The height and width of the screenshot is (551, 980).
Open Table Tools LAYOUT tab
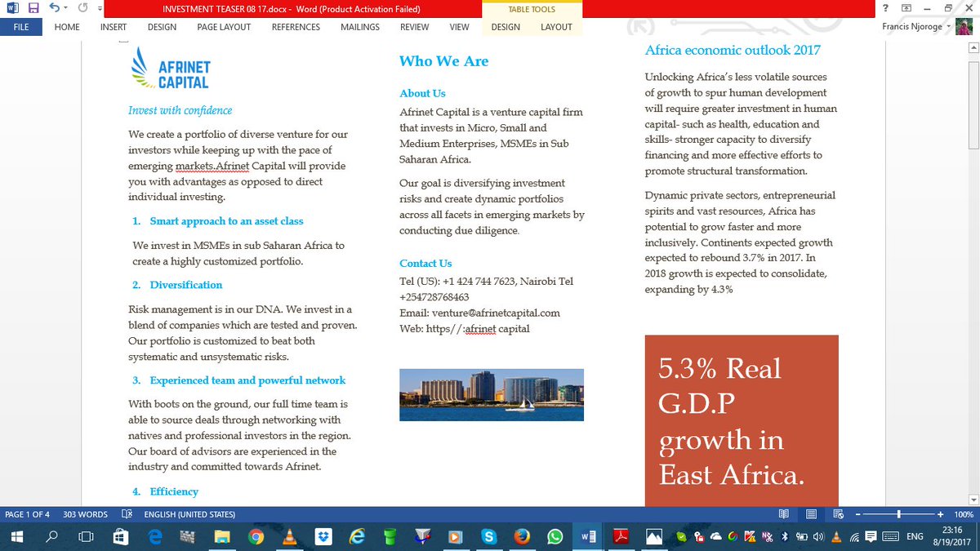point(556,27)
